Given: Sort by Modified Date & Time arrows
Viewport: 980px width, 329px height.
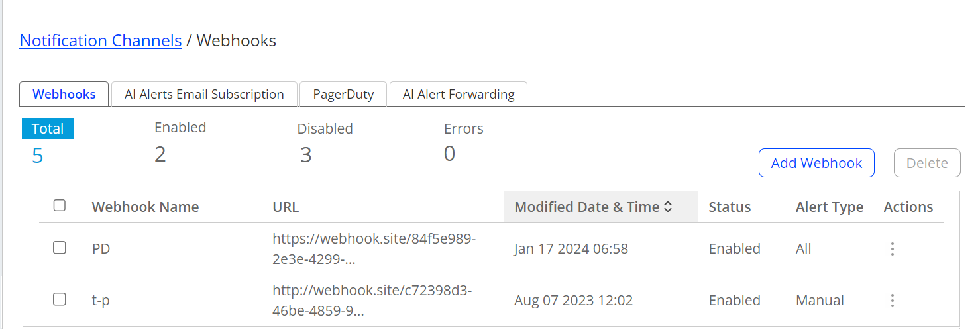Looking at the screenshot, I should (x=668, y=207).
